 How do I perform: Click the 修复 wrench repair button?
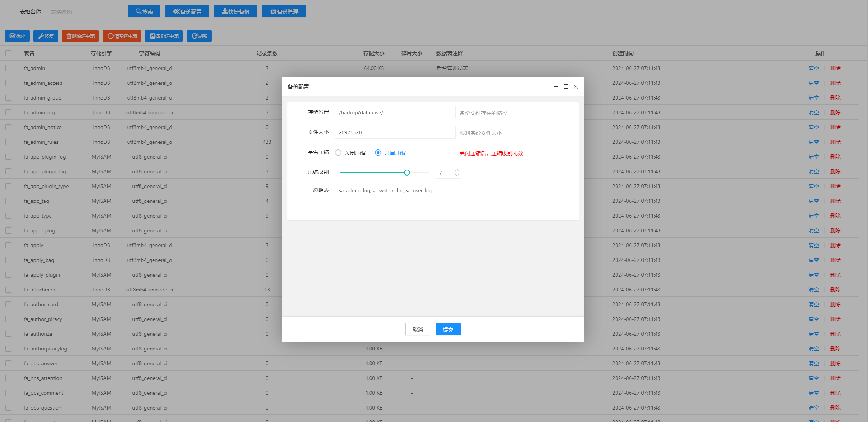tap(45, 36)
